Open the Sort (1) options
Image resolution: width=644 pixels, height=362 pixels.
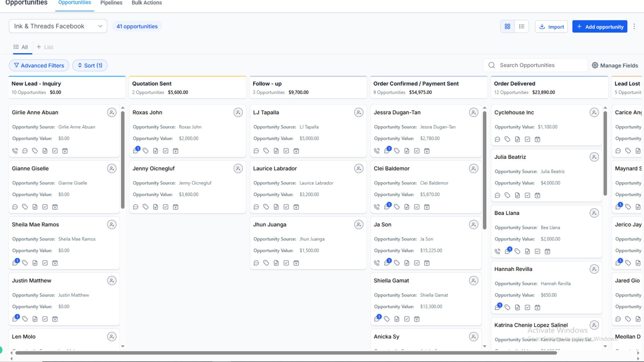click(x=90, y=65)
